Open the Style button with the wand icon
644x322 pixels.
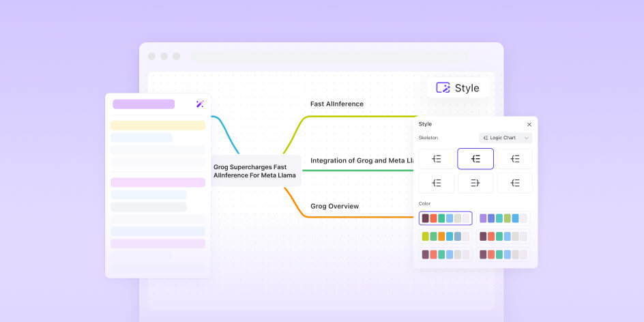[x=458, y=88]
